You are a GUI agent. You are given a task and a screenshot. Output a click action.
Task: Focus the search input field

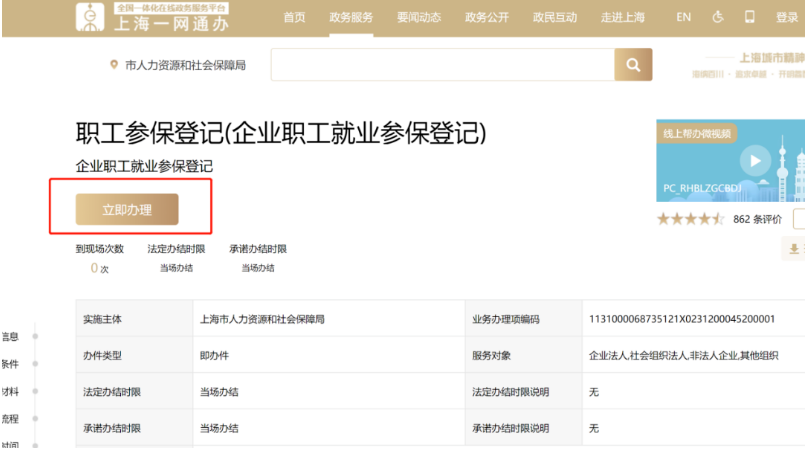coord(441,65)
